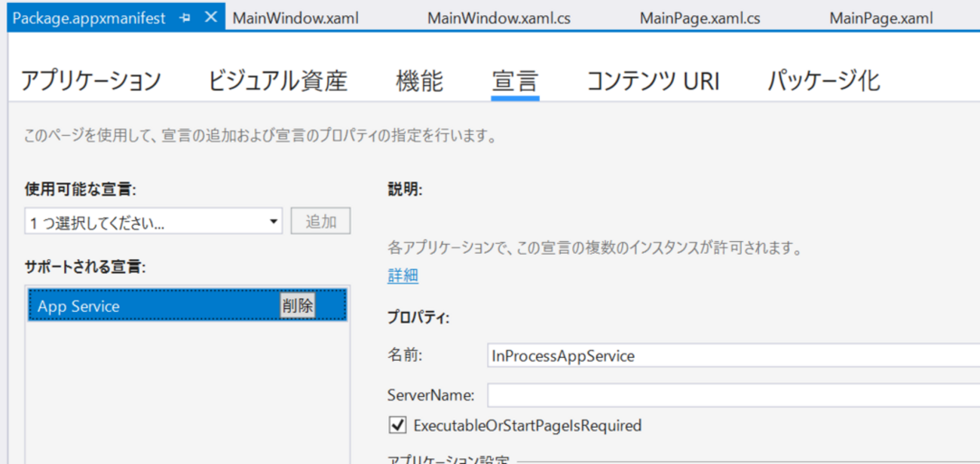Click 削除 to remove App Service
The height and width of the screenshot is (464, 980).
point(298,306)
